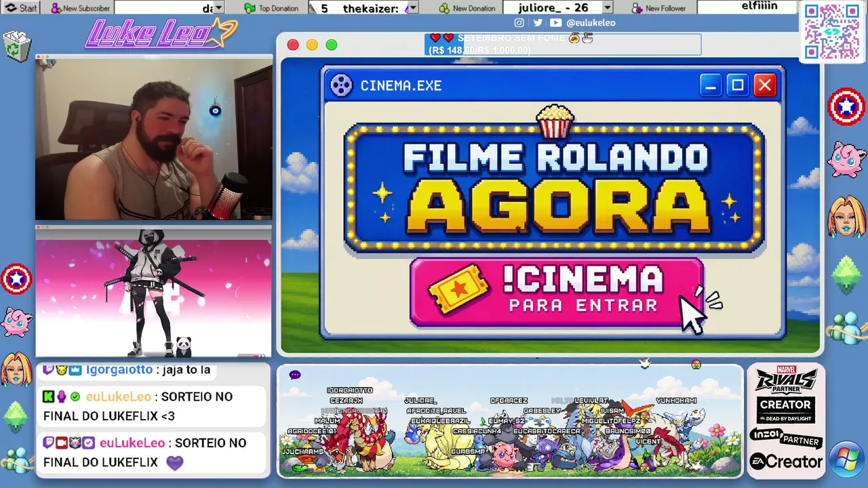Open the Instagram icon in the social bar
The width and height of the screenshot is (868, 488).
pos(519,22)
